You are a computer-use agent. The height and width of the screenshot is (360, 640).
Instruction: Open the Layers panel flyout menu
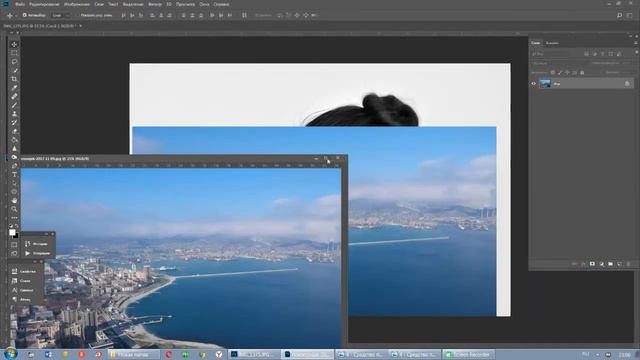click(x=636, y=42)
